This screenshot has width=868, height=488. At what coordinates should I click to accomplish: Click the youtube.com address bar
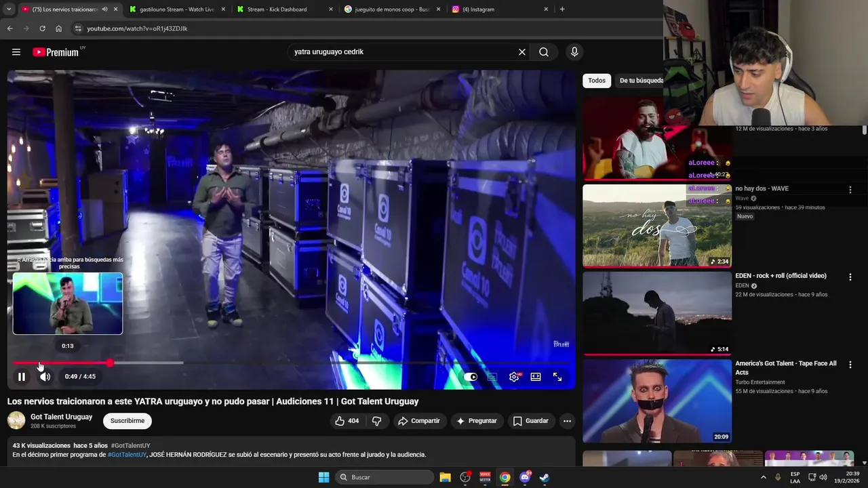click(366, 28)
